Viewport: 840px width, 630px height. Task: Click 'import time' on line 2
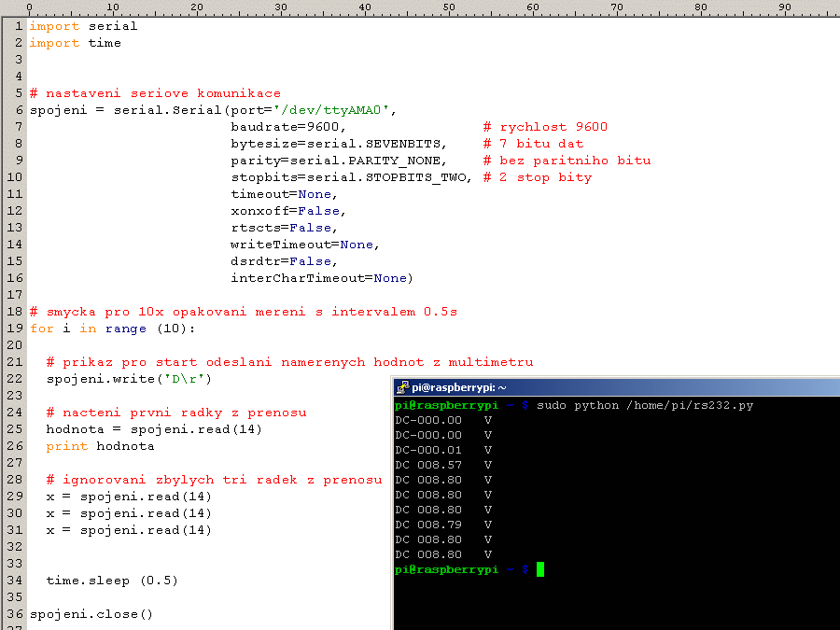click(75, 43)
